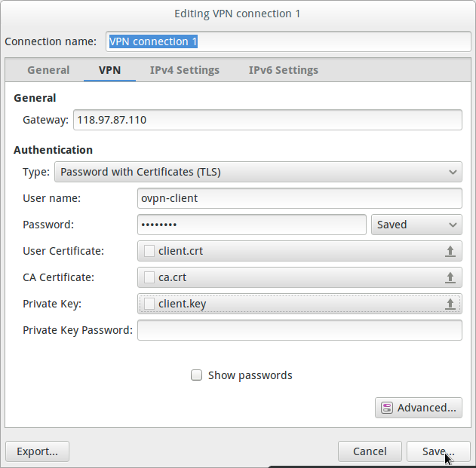
Task: Open the password Saved storage dropdown
Action: point(416,225)
